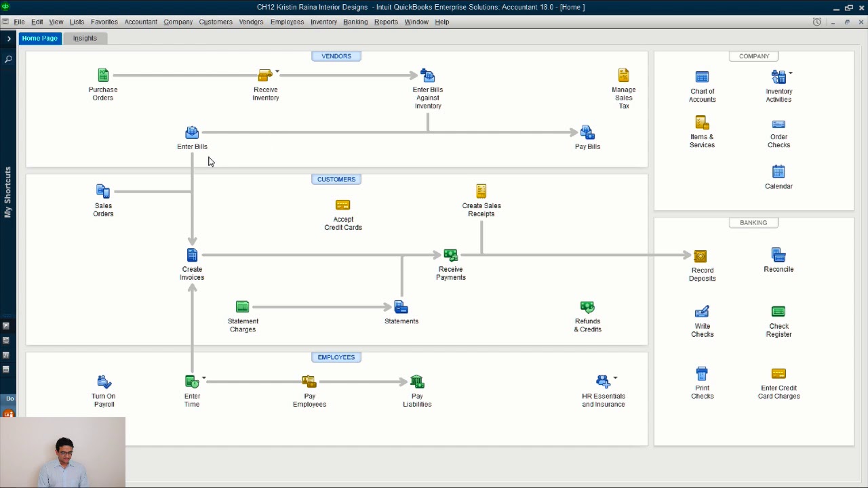Screen dimensions: 868x488
Task: Click the CUSTOMERS section button
Action: tap(336, 179)
